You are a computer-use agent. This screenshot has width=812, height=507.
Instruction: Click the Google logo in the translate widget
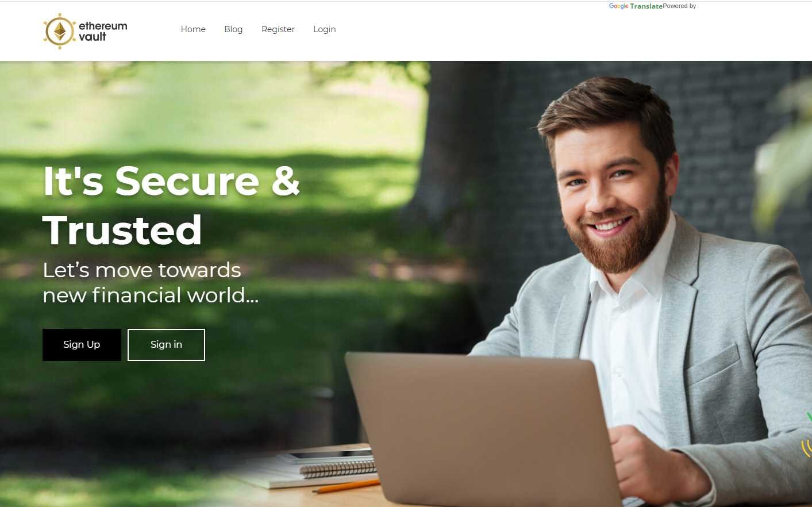tap(618, 6)
